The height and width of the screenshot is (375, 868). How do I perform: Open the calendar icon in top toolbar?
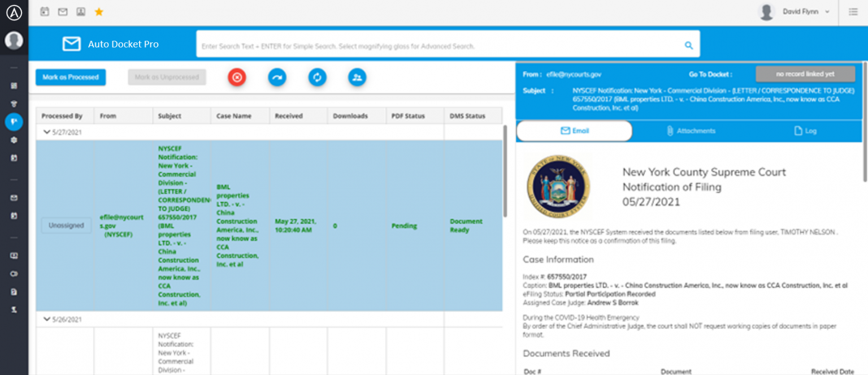[x=45, y=11]
